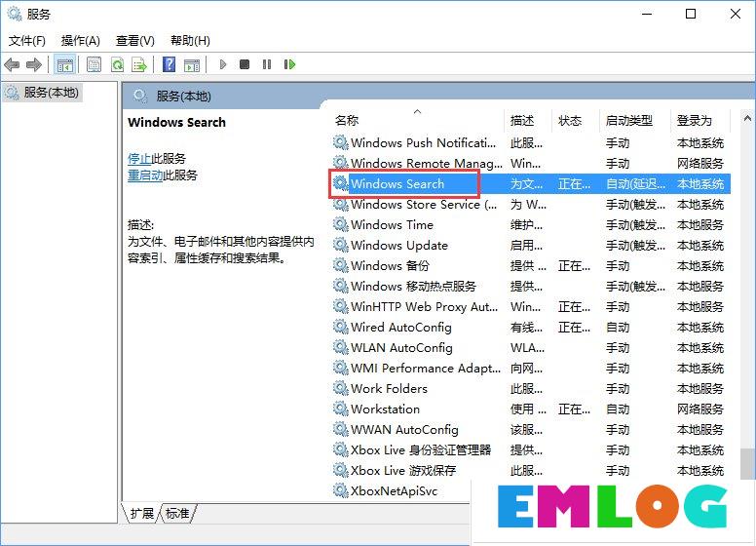Select the Windows Store Service row

pos(531,205)
